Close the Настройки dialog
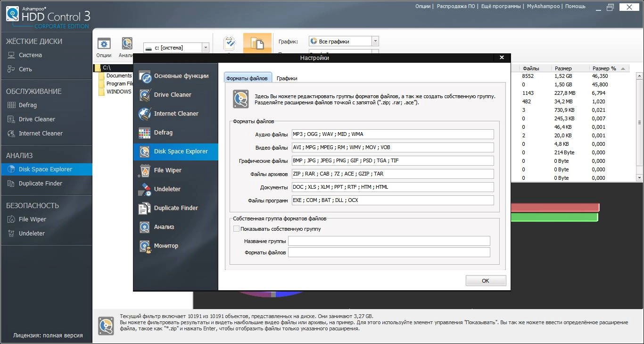Screen dimensions: 644x344 [x=502, y=58]
